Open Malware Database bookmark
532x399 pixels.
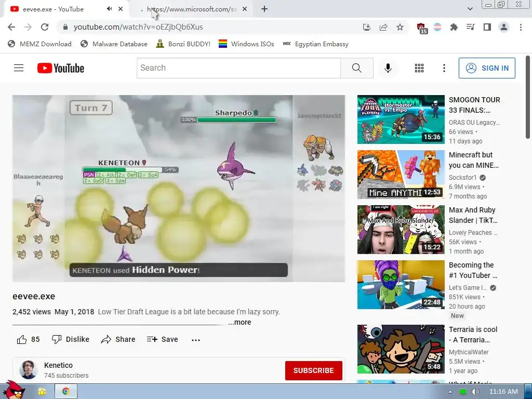[114, 44]
